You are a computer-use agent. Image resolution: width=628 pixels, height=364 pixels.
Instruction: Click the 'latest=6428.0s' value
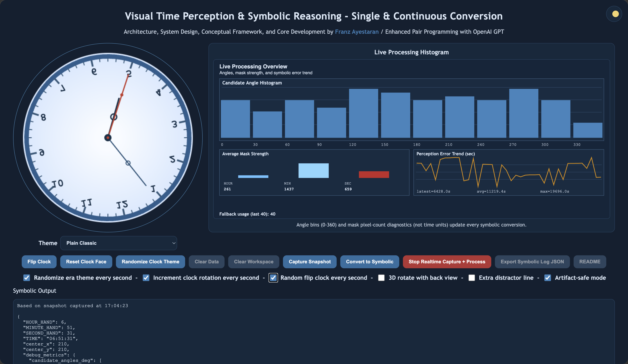(x=433, y=191)
